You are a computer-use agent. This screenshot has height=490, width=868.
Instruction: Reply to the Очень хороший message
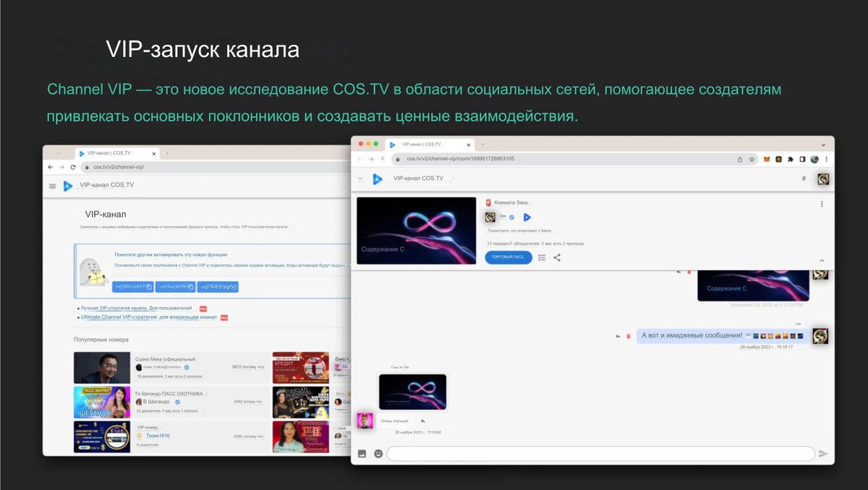[422, 421]
